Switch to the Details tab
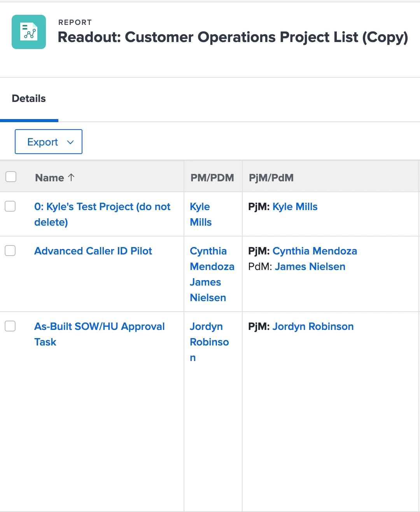This screenshot has width=420, height=512. (29, 98)
